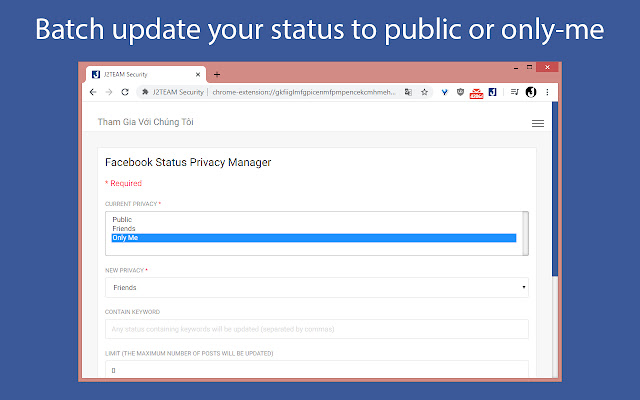Open a new browser tab

coord(217,74)
